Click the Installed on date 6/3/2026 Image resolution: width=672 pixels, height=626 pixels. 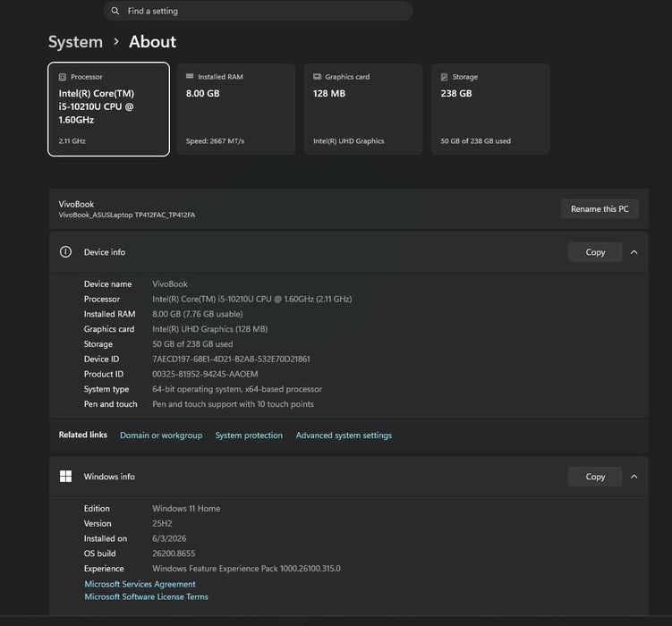169,538
